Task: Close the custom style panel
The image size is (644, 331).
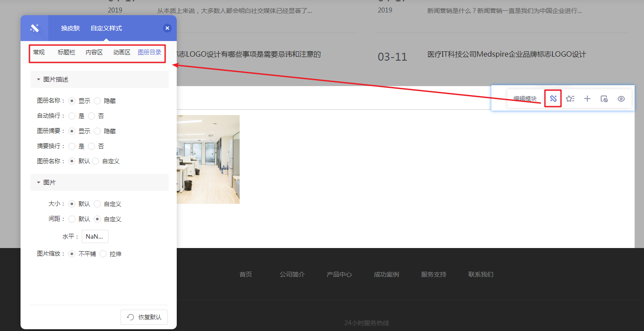Action: (167, 28)
